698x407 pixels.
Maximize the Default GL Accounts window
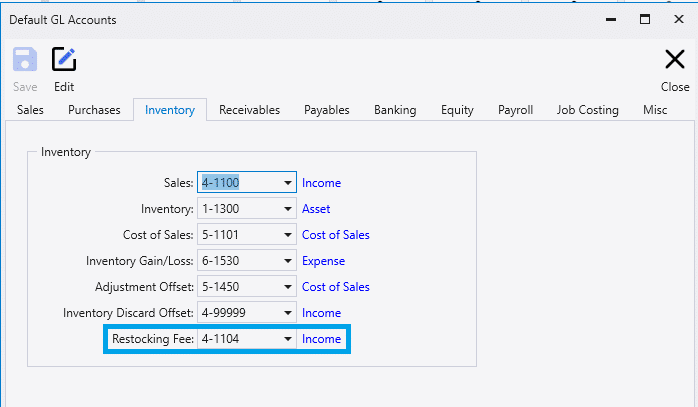pyautogui.click(x=645, y=19)
